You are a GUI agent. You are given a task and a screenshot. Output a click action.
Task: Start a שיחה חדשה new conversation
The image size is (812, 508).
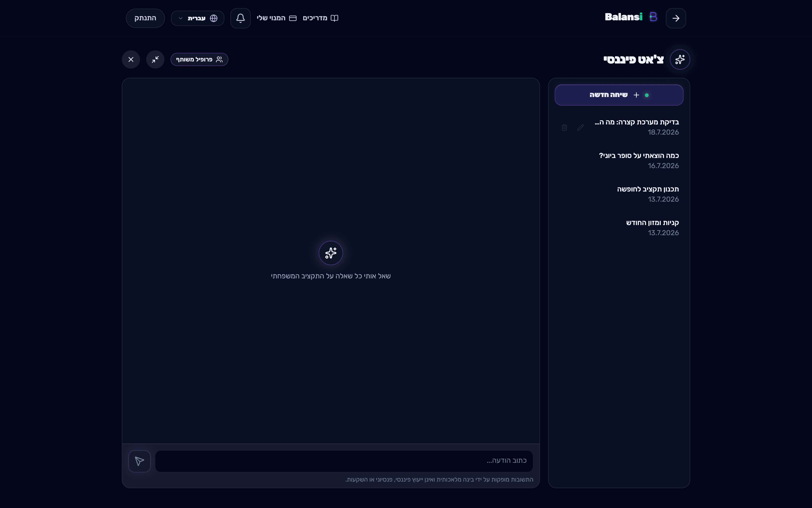(x=619, y=95)
